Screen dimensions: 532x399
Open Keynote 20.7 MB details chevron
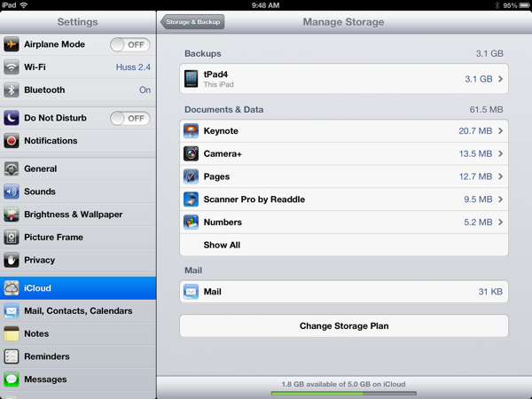click(501, 131)
